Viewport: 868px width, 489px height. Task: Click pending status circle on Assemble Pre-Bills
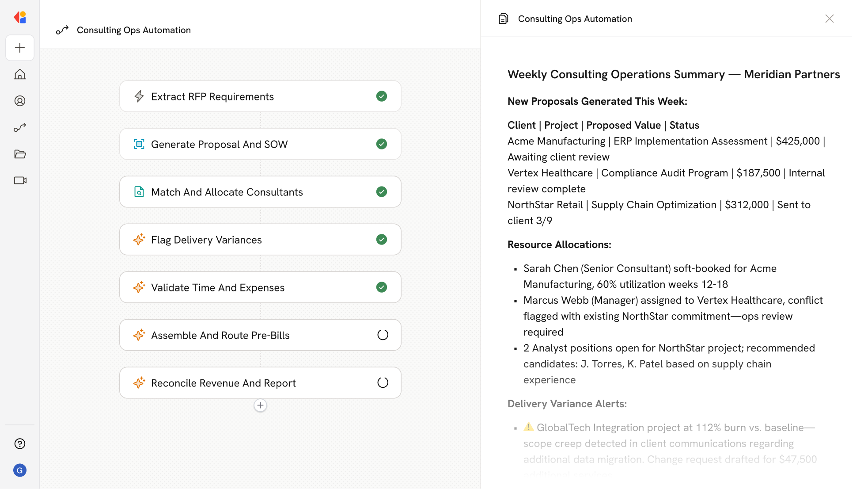[383, 335]
